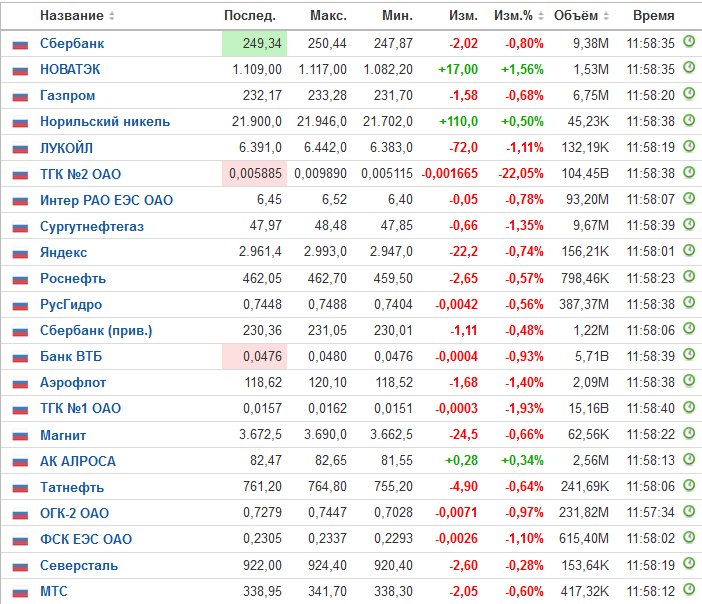Image resolution: width=702 pixels, height=604 pixels.
Task: Click the clock icon in Банк ВТБ row
Action: [x=689, y=355]
